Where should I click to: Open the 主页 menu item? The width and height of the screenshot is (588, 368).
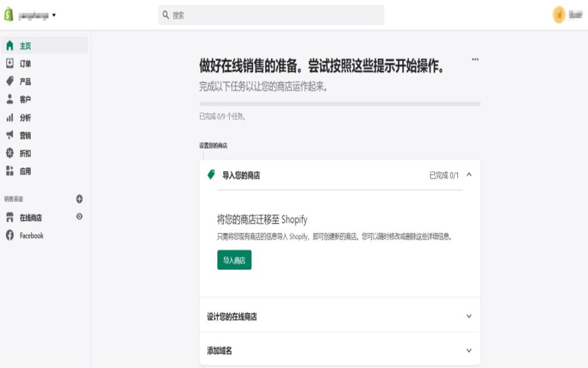tap(44, 45)
